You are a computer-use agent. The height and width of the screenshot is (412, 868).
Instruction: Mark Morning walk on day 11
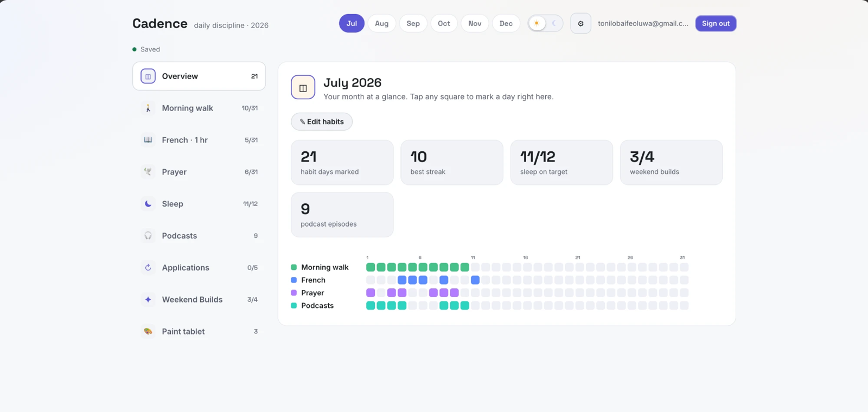click(475, 267)
